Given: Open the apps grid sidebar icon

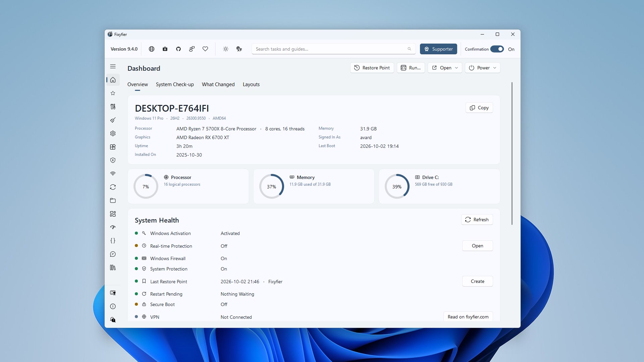Looking at the screenshot, I should click(113, 147).
